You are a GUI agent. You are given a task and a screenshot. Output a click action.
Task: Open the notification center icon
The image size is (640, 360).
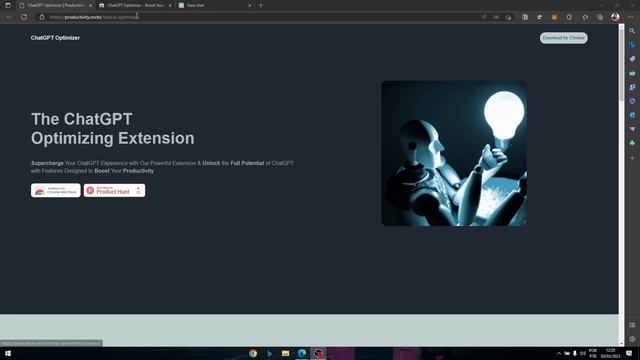coord(629,353)
